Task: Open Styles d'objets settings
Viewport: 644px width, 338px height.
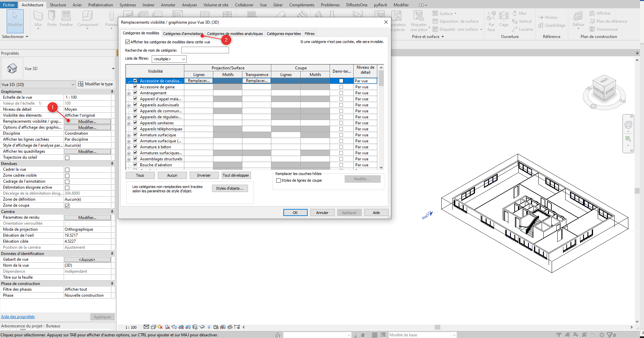Action: pyautogui.click(x=230, y=188)
